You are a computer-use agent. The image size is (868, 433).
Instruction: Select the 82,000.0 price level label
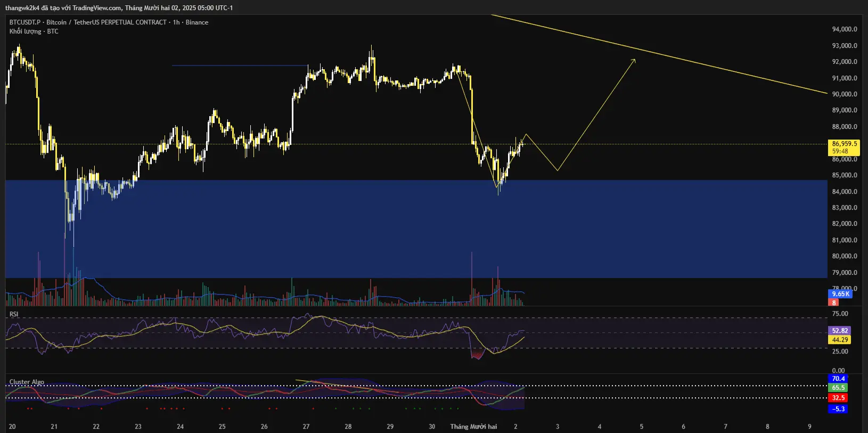click(x=845, y=224)
